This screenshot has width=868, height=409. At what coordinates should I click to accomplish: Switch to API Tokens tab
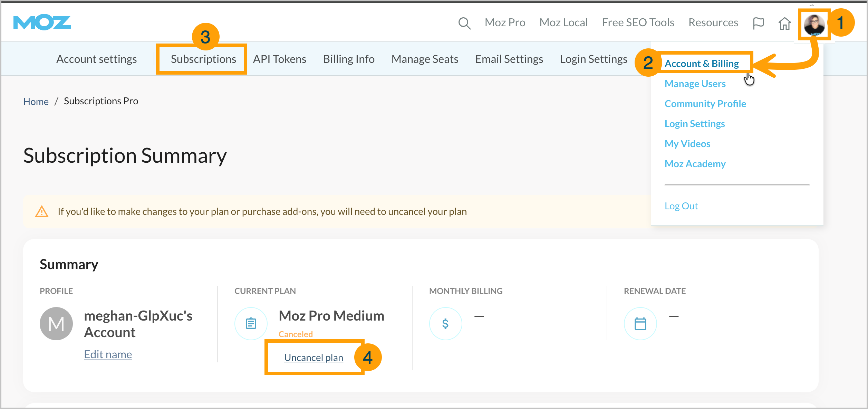pyautogui.click(x=280, y=59)
